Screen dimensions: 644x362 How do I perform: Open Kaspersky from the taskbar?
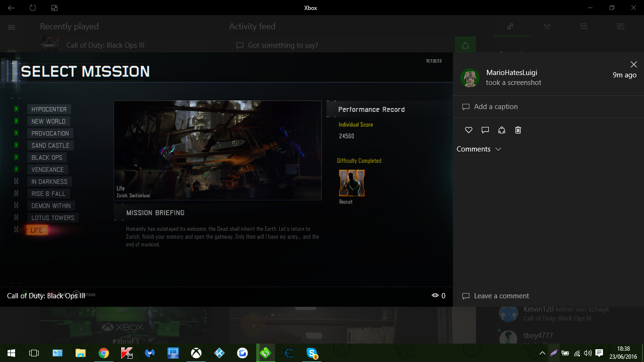(x=127, y=353)
